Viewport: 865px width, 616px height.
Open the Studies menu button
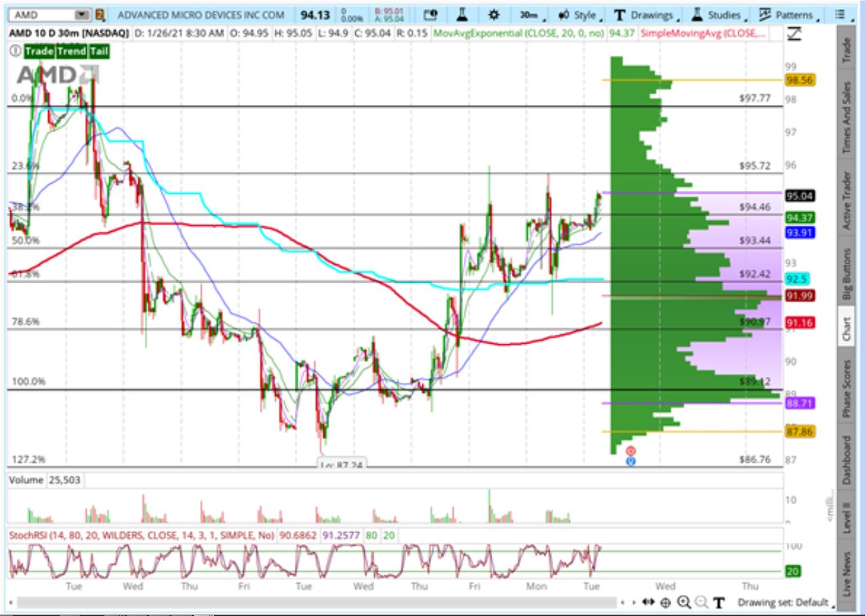coord(719,15)
